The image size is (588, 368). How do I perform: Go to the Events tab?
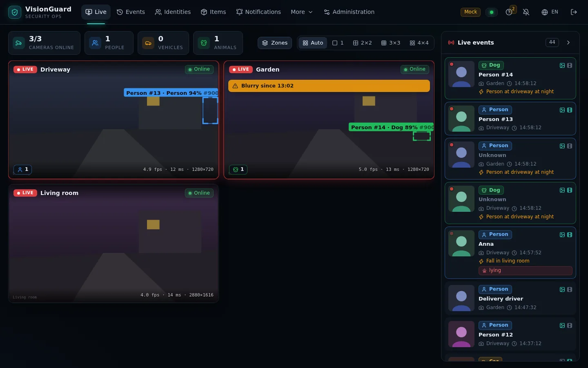tap(131, 12)
